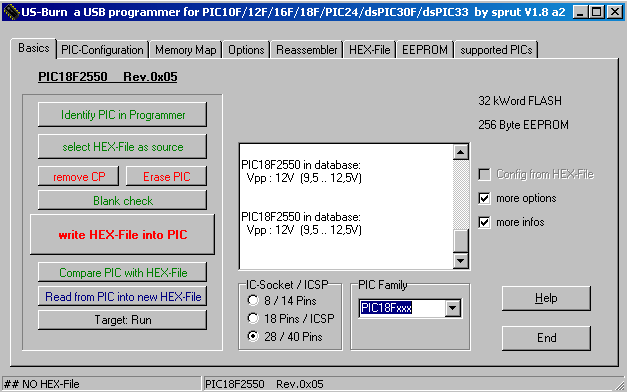Close the US-Burn window
Viewport: 627px width, 392px height.
click(615, 12)
